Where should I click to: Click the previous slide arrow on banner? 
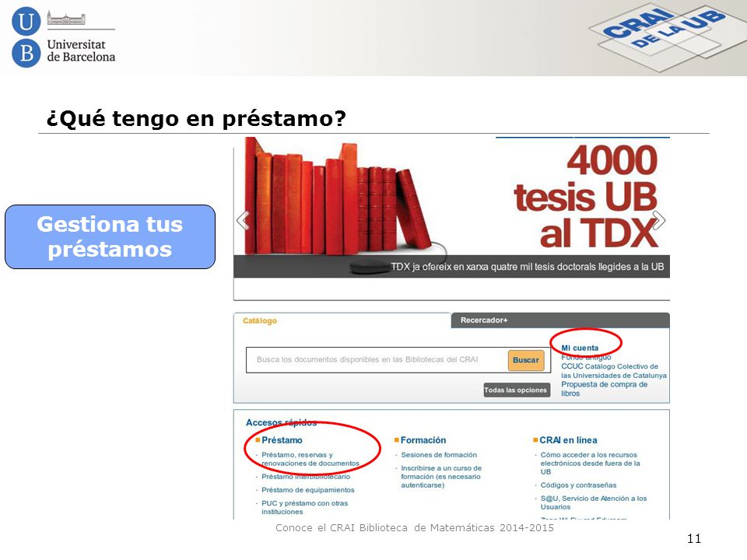[x=243, y=220]
